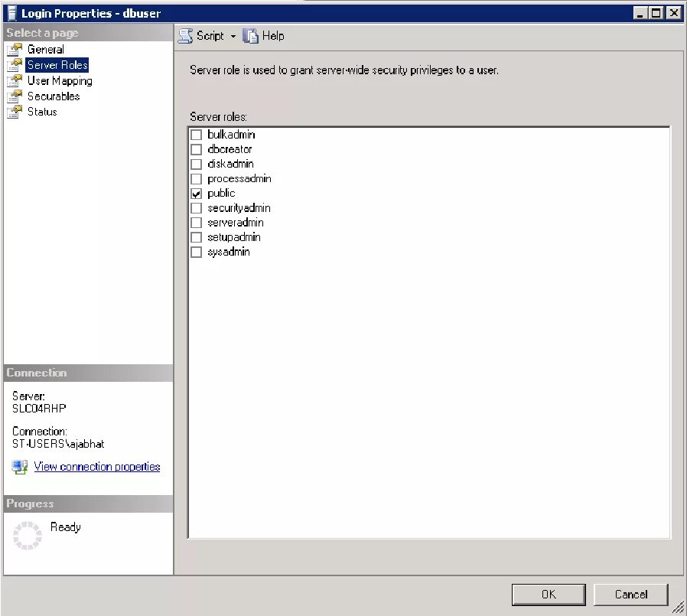This screenshot has height=616, width=687.
Task: Enable the setupadmin role checkbox
Action: [197, 237]
